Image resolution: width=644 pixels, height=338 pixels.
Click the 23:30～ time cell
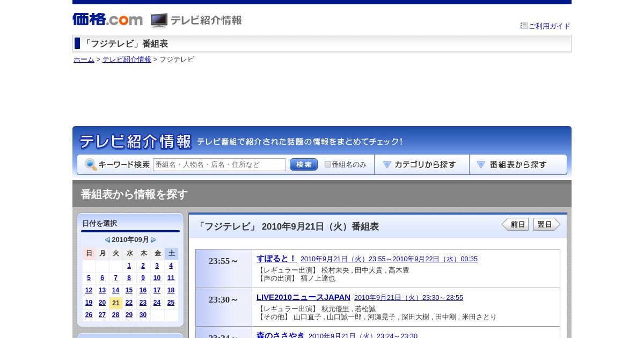[x=224, y=307]
